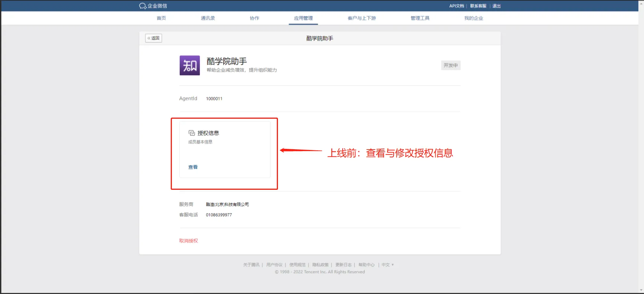Open the 我的企业 tab
This screenshot has height=294, width=644.
474,18
